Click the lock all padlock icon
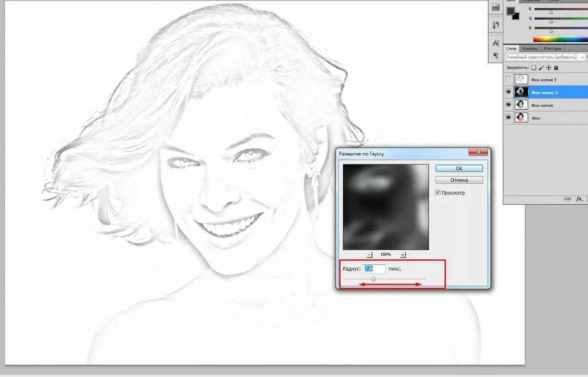Image resolution: width=588 pixels, height=377 pixels. click(x=556, y=68)
